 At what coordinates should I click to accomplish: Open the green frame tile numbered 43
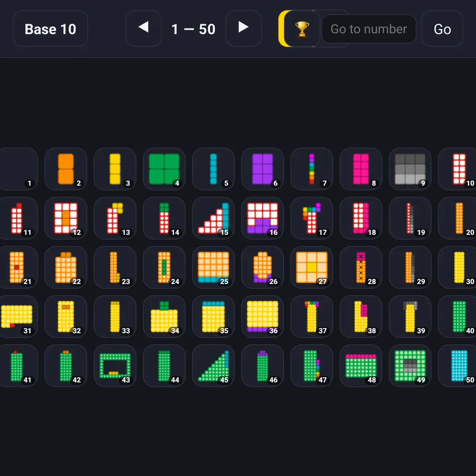pyautogui.click(x=115, y=366)
